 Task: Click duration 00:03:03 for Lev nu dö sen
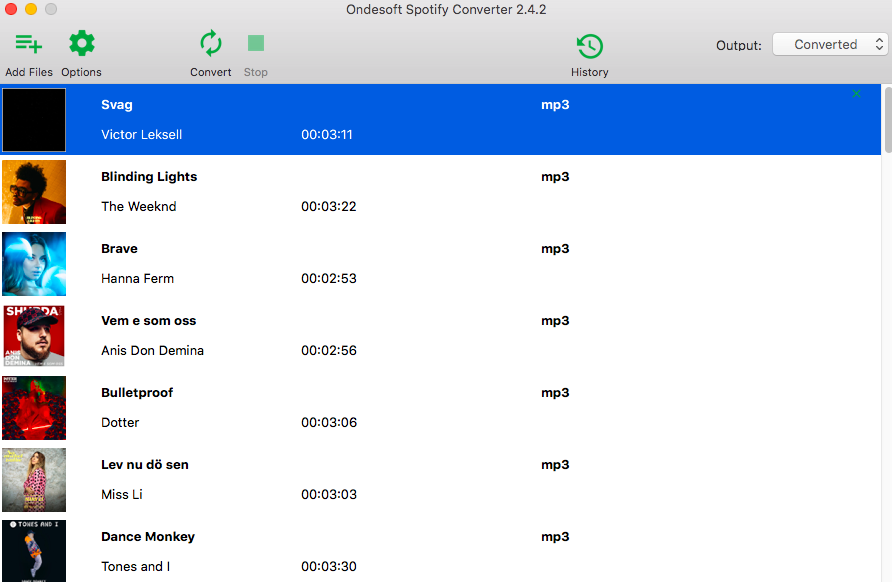(x=329, y=494)
